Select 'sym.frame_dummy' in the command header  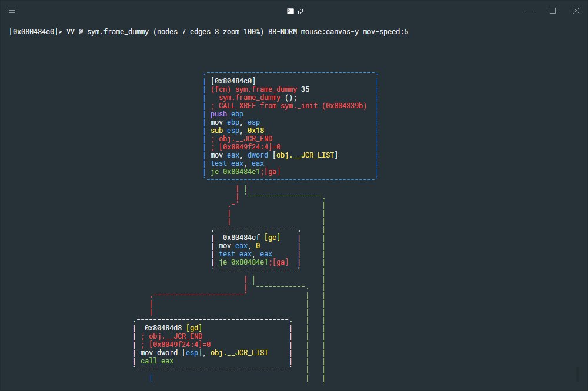118,32
